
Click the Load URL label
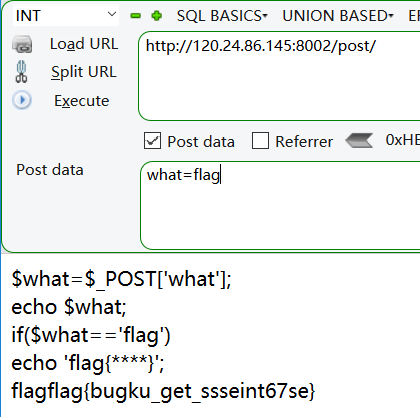[84, 44]
